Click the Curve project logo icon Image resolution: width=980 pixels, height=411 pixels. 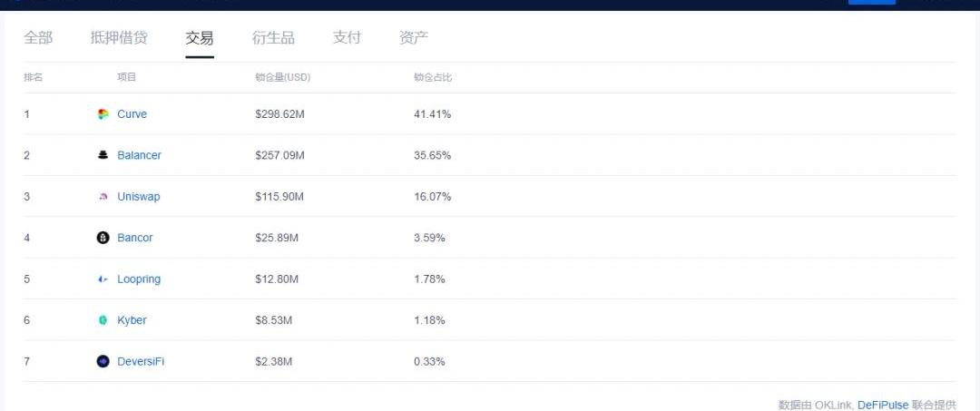tap(103, 114)
